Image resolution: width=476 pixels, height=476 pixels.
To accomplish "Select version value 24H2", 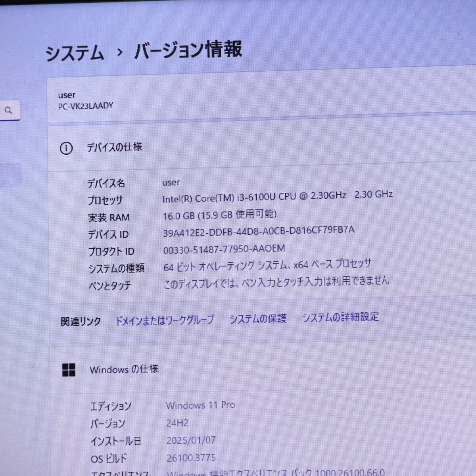I will click(177, 423).
